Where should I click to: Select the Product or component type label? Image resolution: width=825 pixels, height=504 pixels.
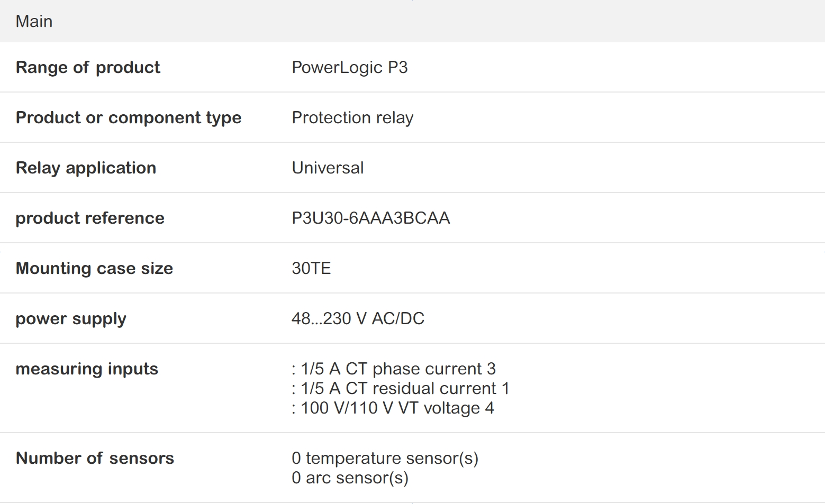coord(128,117)
